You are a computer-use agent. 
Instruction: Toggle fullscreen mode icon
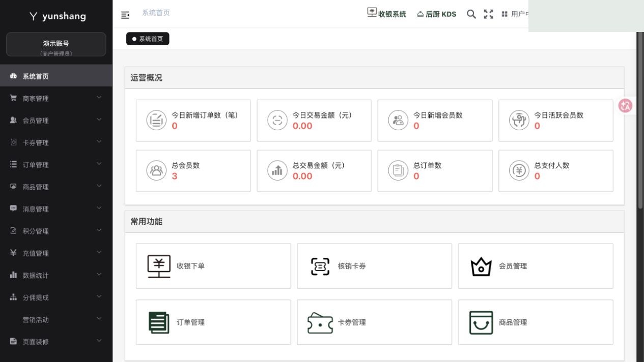pyautogui.click(x=489, y=14)
